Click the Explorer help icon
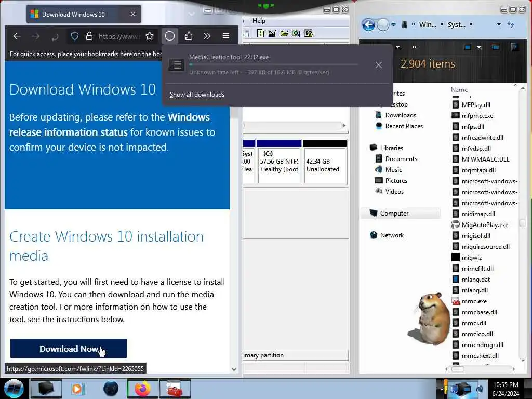This screenshot has height=399, width=532. (x=515, y=47)
